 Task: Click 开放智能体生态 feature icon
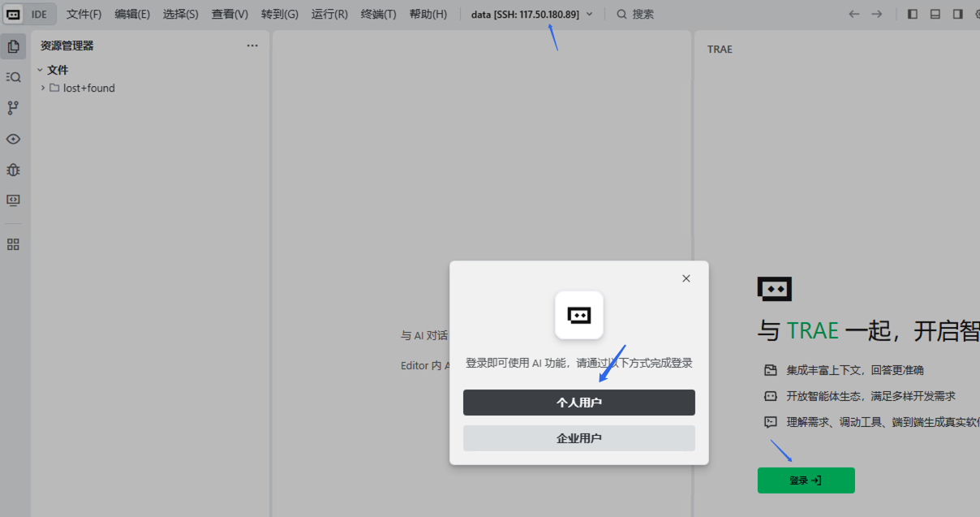pyautogui.click(x=771, y=396)
